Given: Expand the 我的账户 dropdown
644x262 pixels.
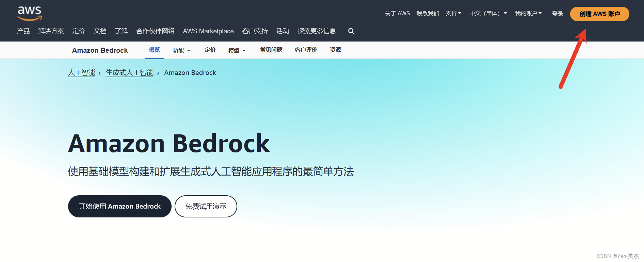Looking at the screenshot, I should click(x=528, y=14).
